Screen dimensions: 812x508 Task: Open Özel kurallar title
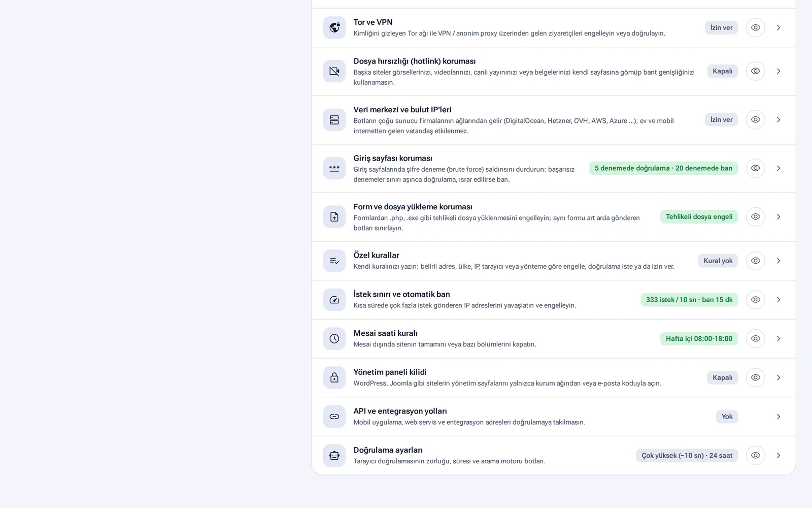[x=376, y=256]
